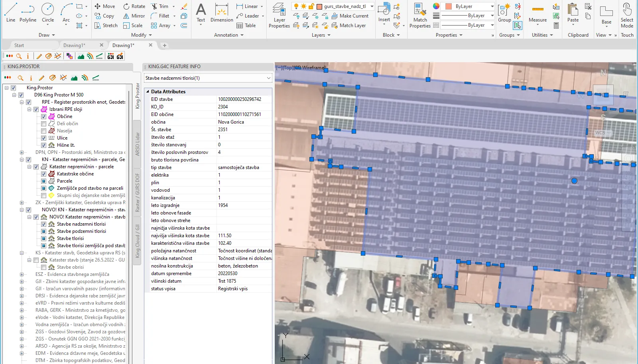This screenshot has height=364, width=638.
Task: Click the Text annotation tool
Action: pos(201,12)
